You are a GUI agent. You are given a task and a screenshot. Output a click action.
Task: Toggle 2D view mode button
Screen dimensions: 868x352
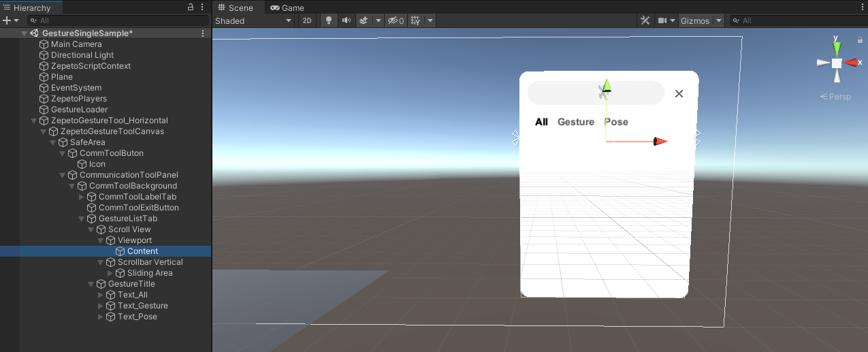pyautogui.click(x=307, y=20)
